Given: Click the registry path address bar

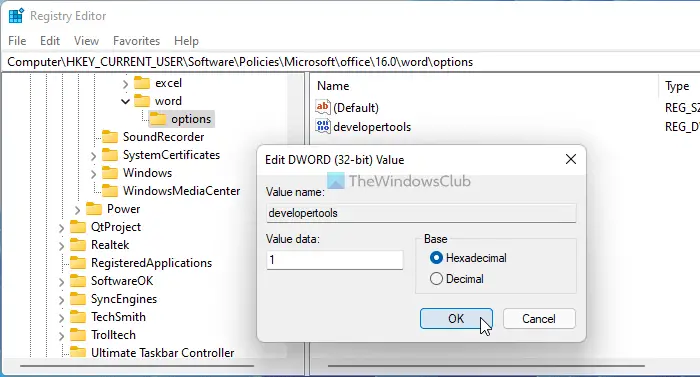Looking at the screenshot, I should coord(350,62).
